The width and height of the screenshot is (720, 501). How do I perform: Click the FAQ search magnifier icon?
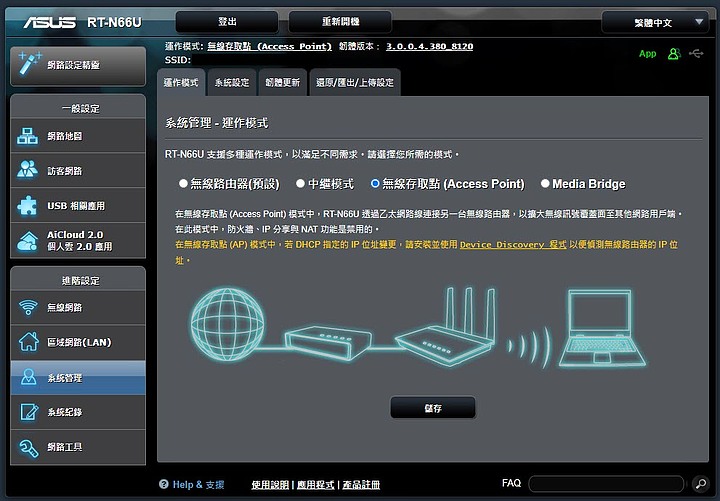click(701, 484)
